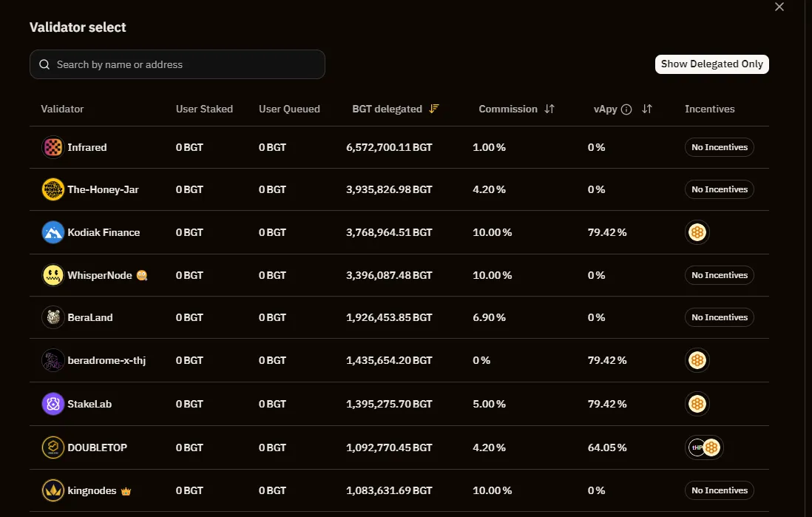Select the StakeLab purple logo icon
This screenshot has width=812, height=517.
[53, 404]
